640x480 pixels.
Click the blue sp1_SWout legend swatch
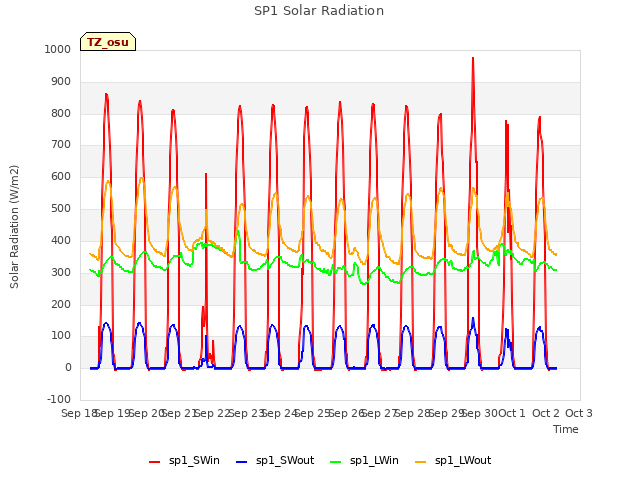point(242,462)
